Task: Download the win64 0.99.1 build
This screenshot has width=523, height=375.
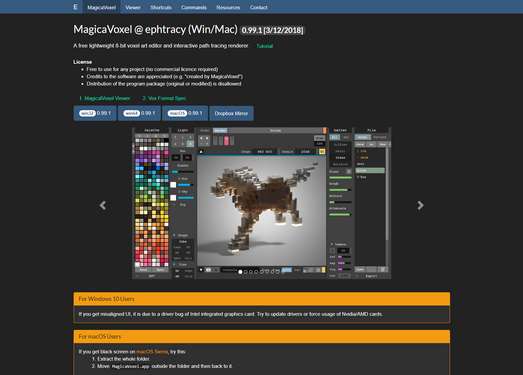Action: [x=139, y=113]
